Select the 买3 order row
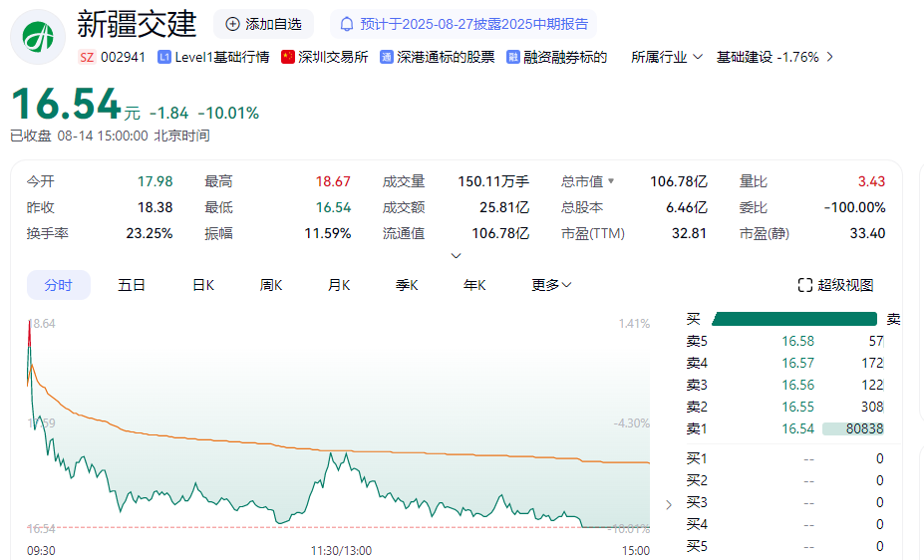924x560 pixels. pyautogui.click(x=784, y=502)
